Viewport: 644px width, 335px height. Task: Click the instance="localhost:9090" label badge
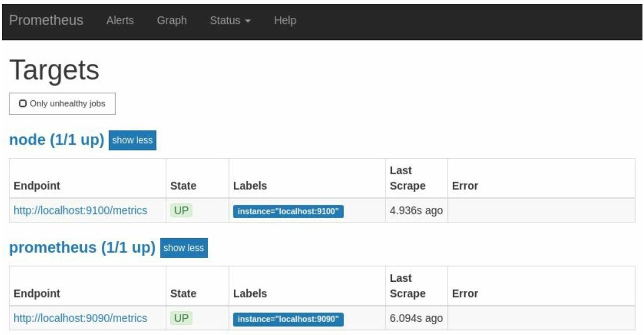[x=288, y=319]
